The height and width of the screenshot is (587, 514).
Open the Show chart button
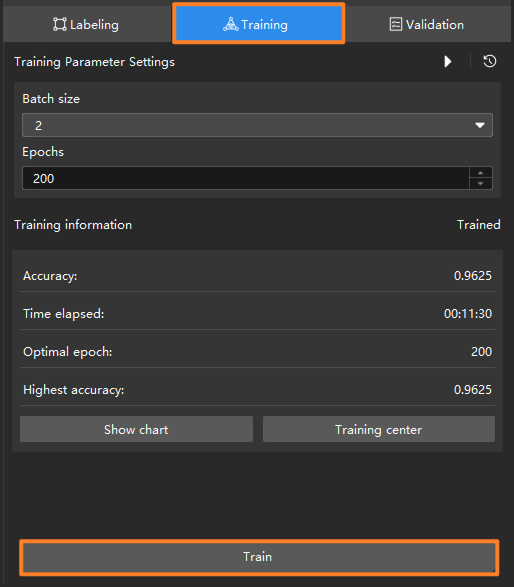click(x=136, y=429)
